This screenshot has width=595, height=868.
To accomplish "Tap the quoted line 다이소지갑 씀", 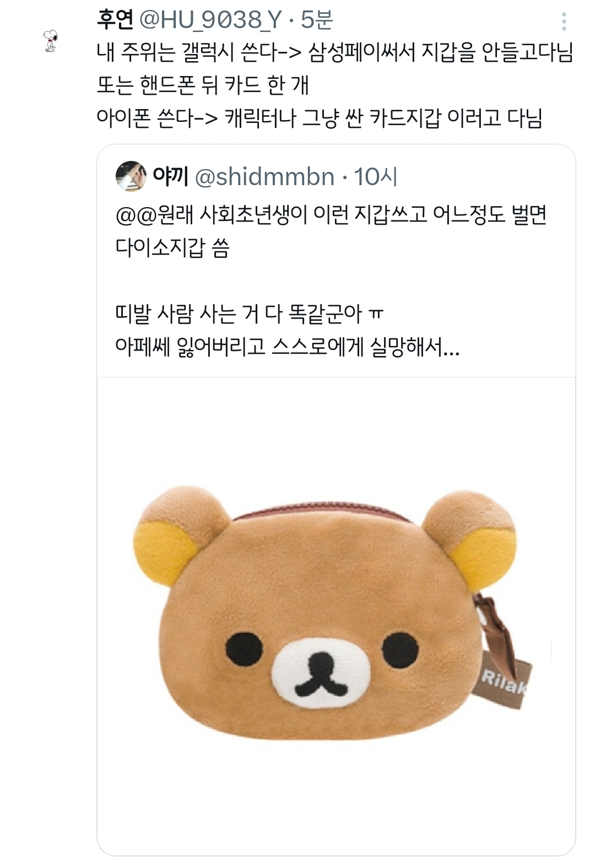I will 172,247.
